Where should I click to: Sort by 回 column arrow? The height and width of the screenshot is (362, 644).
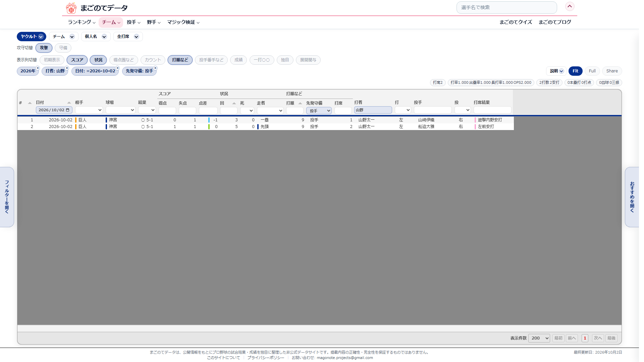pos(234,103)
